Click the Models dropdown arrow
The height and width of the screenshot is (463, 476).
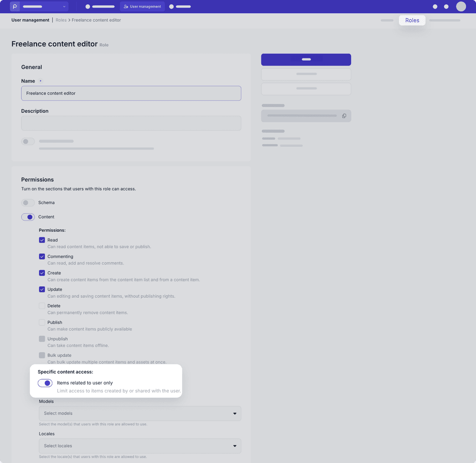point(235,414)
